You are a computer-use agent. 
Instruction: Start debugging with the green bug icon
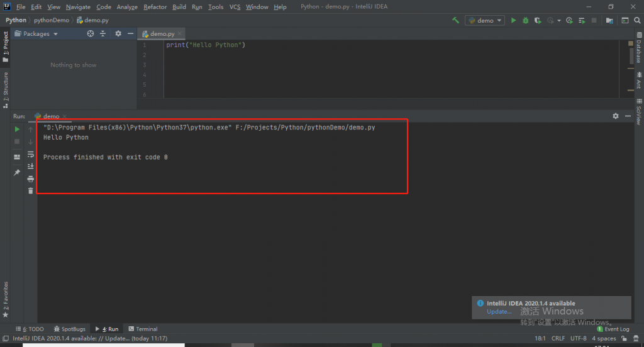tap(525, 20)
